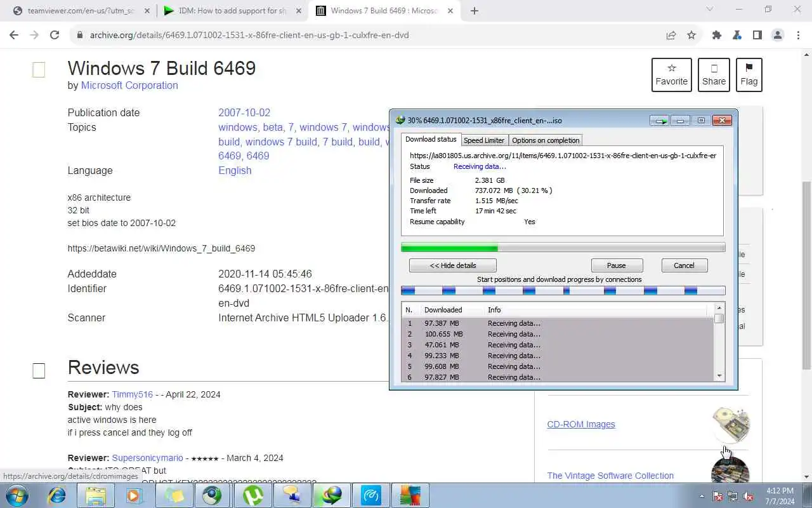812x508 pixels.
Task: Open The Vintage Software Collection link
Action: point(610,476)
